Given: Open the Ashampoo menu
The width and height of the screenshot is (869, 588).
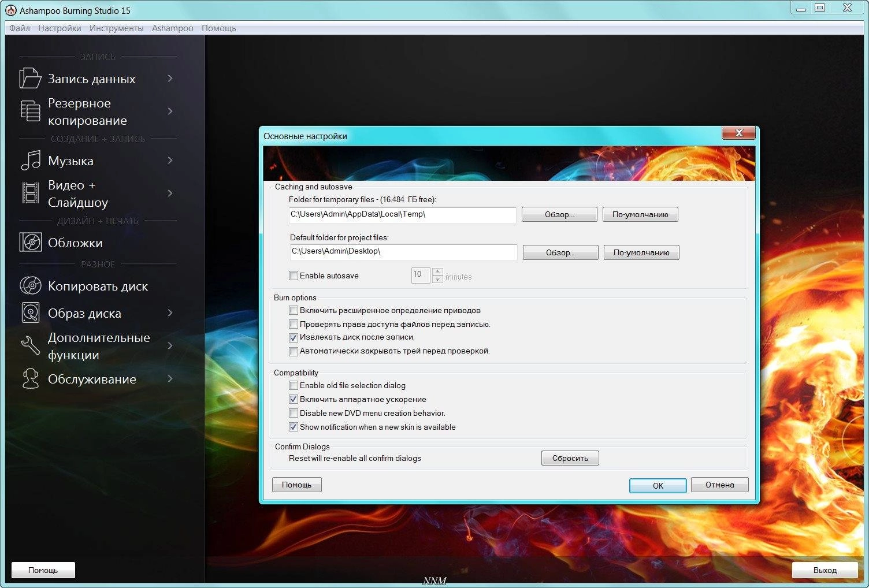Looking at the screenshot, I should click(173, 28).
